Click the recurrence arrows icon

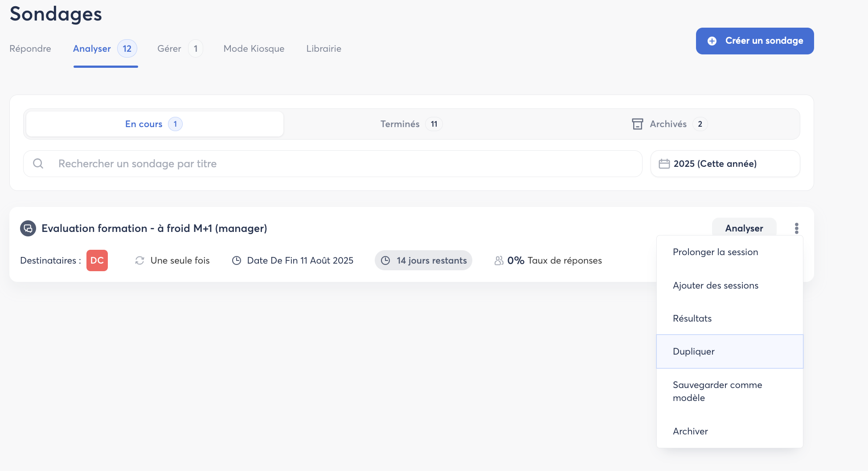(139, 260)
